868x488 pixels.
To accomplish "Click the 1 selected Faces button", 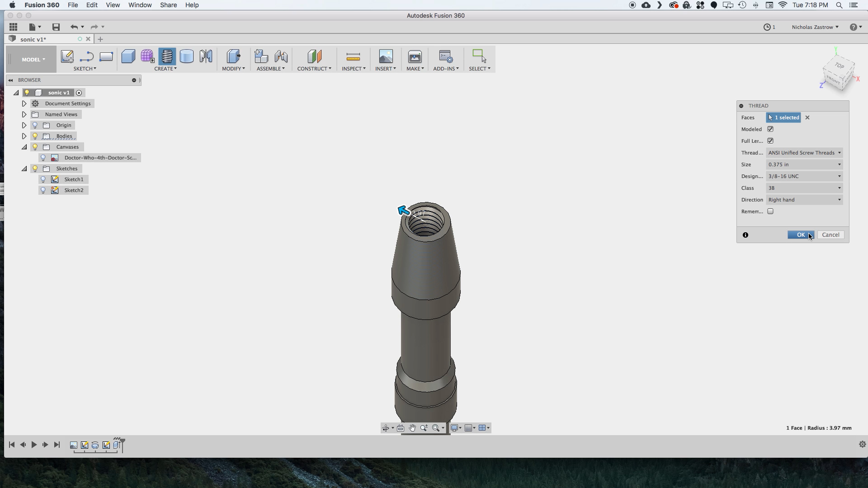I will pyautogui.click(x=783, y=117).
